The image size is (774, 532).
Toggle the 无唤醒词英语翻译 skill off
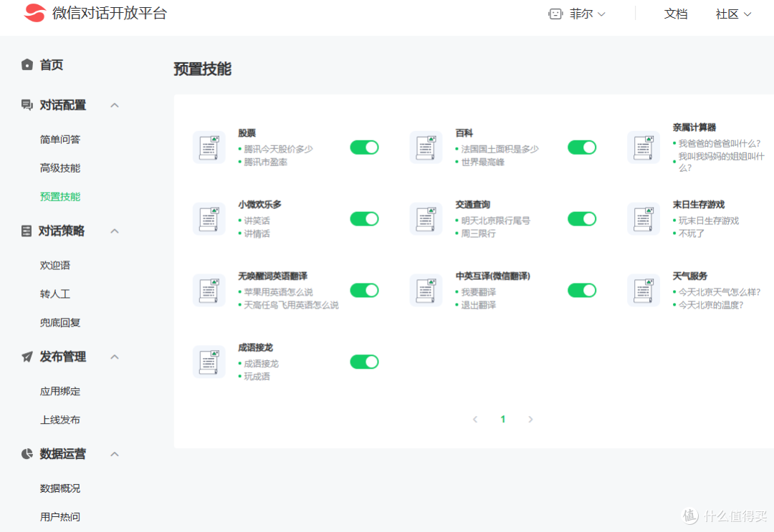(364, 291)
